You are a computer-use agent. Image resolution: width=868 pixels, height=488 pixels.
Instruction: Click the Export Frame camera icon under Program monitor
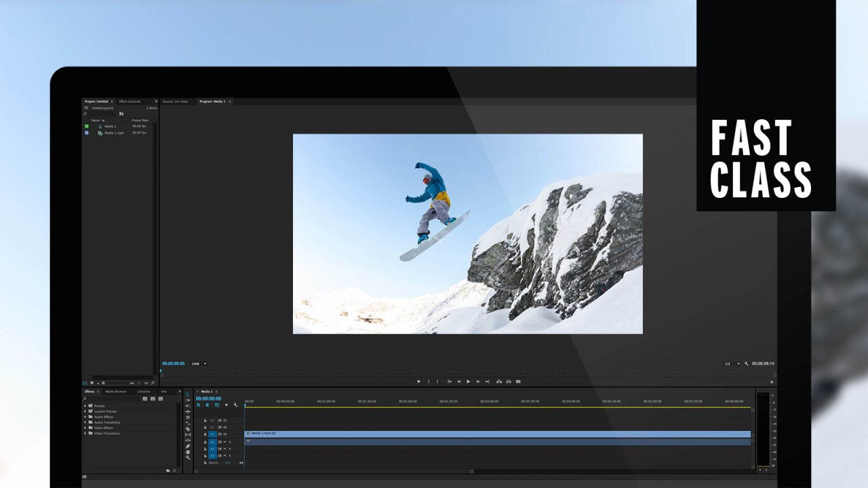(x=519, y=382)
